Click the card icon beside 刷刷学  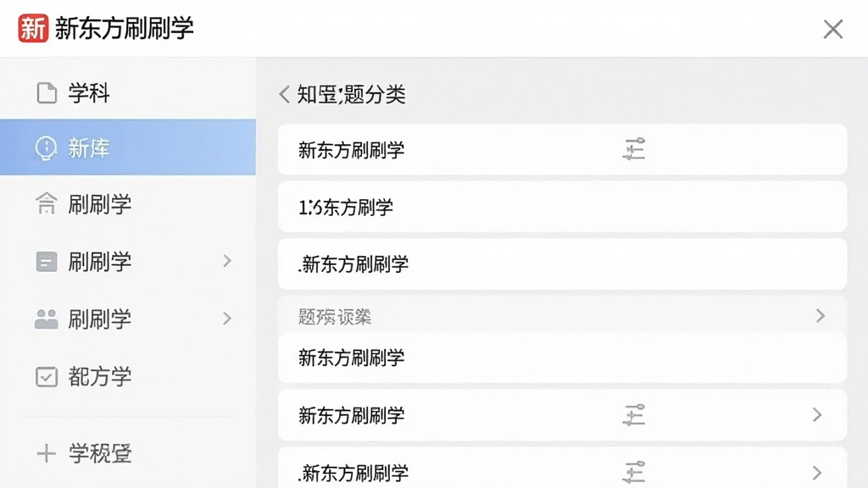[x=47, y=261]
